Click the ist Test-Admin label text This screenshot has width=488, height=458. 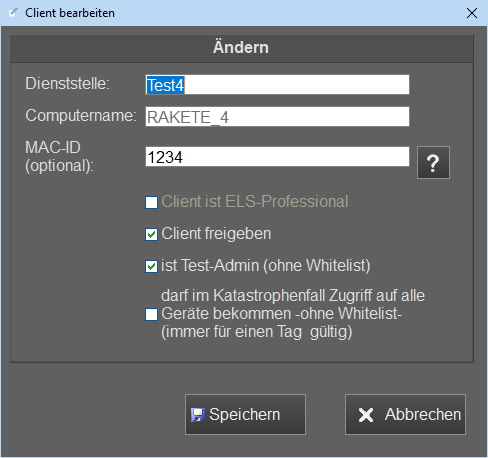point(266,266)
